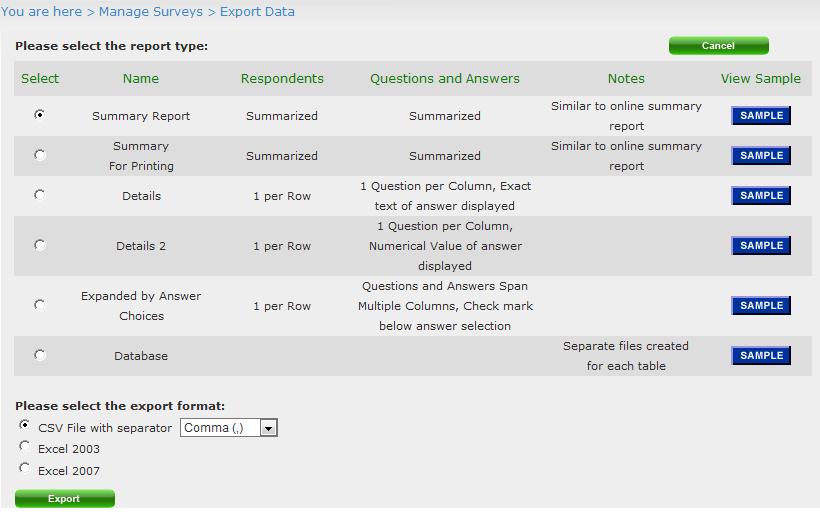
Task: Open the Comma separator dropdown
Action: (229, 428)
